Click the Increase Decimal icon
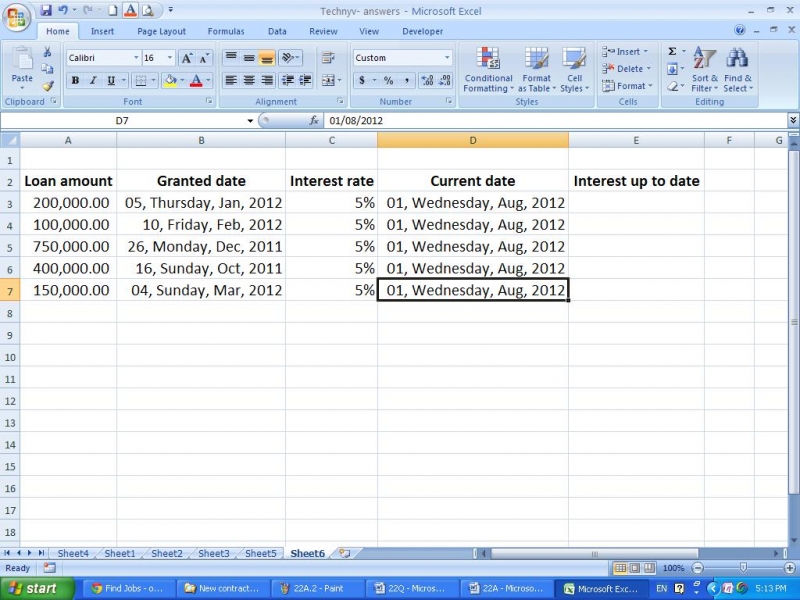Viewport: 800px width, 600px height. 426,81
